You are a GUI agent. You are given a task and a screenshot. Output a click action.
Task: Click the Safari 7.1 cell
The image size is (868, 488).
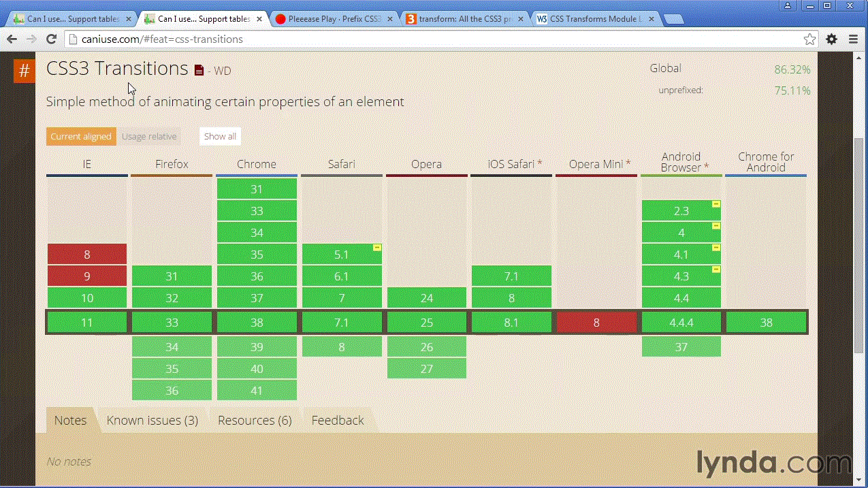click(x=342, y=323)
